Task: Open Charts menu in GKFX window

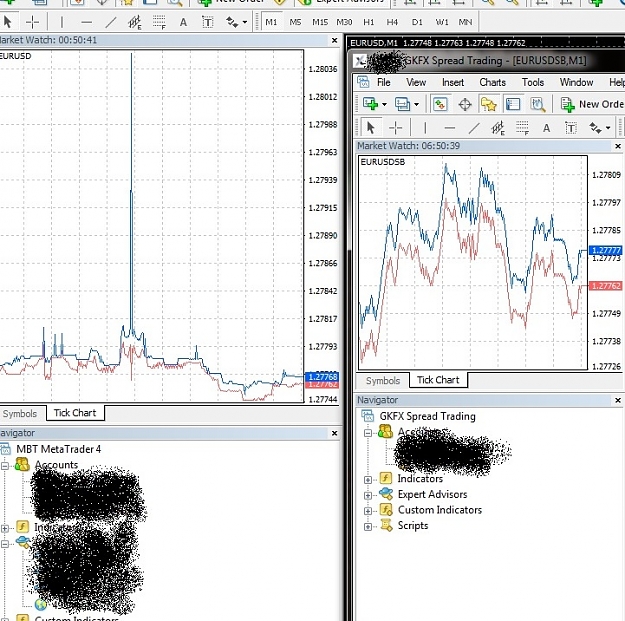Action: coord(492,82)
